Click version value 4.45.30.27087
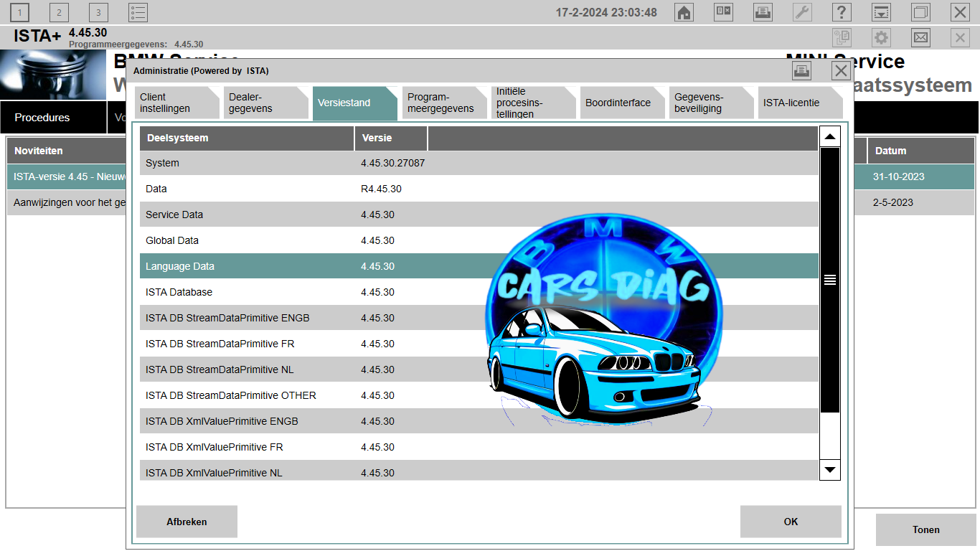980x551 pixels. pos(392,163)
